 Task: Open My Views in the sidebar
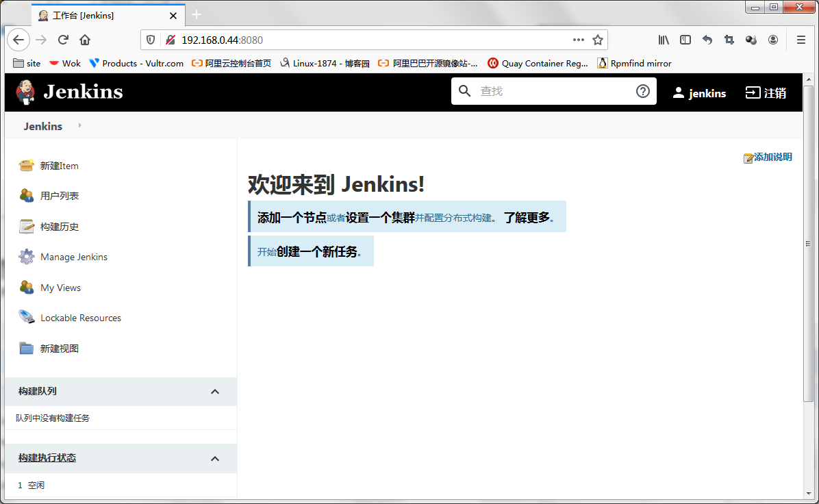click(60, 288)
